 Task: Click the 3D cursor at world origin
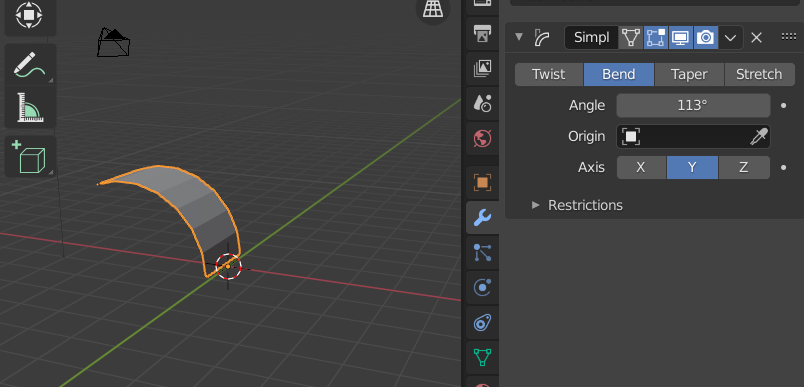(228, 267)
